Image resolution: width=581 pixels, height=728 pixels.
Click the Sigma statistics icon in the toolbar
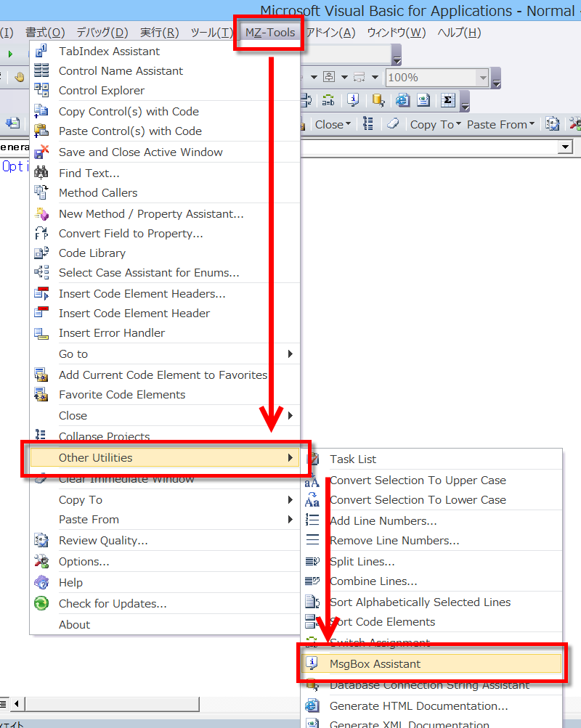coord(447,100)
